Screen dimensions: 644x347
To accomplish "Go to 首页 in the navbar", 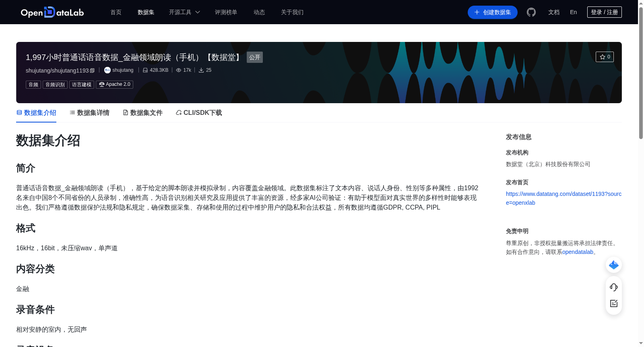I will [116, 12].
